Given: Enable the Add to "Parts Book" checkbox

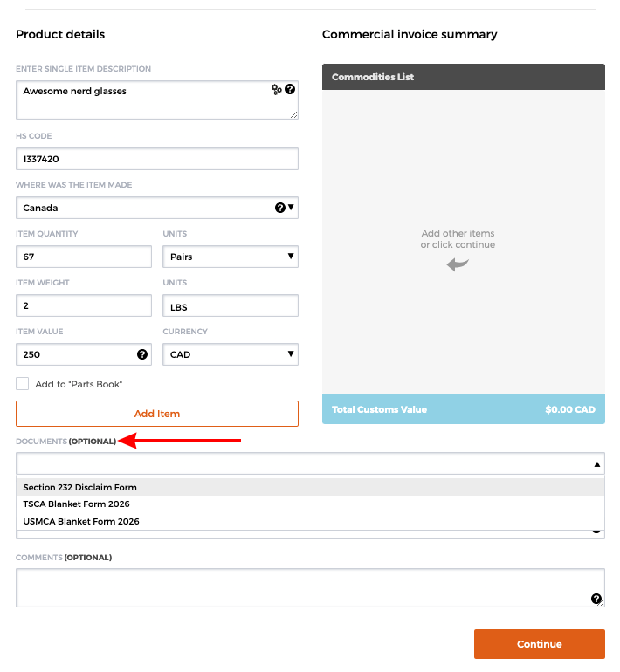Looking at the screenshot, I should pos(23,384).
